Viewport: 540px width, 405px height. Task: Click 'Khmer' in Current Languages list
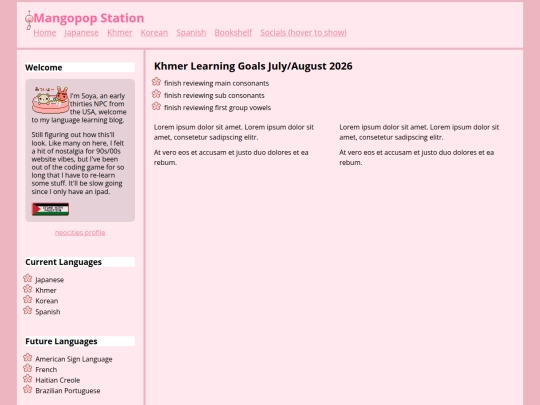tap(46, 290)
